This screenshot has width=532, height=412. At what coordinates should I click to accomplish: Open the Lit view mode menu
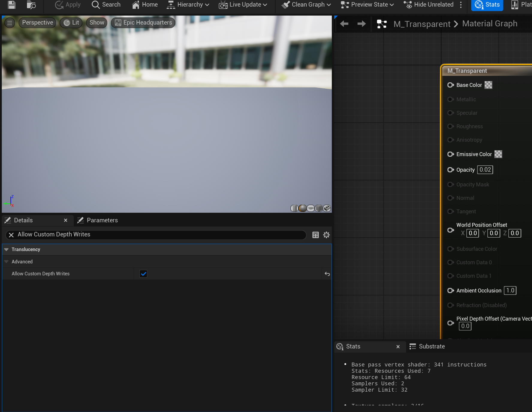point(71,23)
